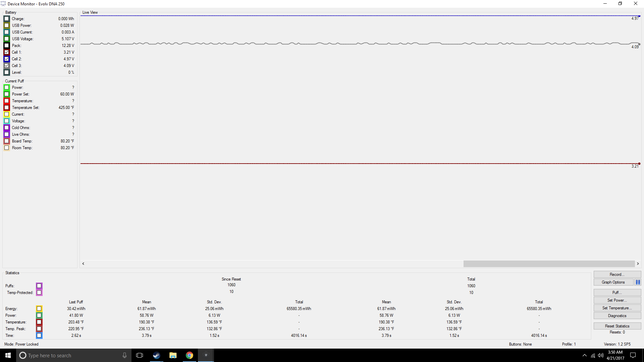Viewport: 644px width, 362px height.
Task: Enable the Board Temp graph checkbox
Action: [7, 141]
